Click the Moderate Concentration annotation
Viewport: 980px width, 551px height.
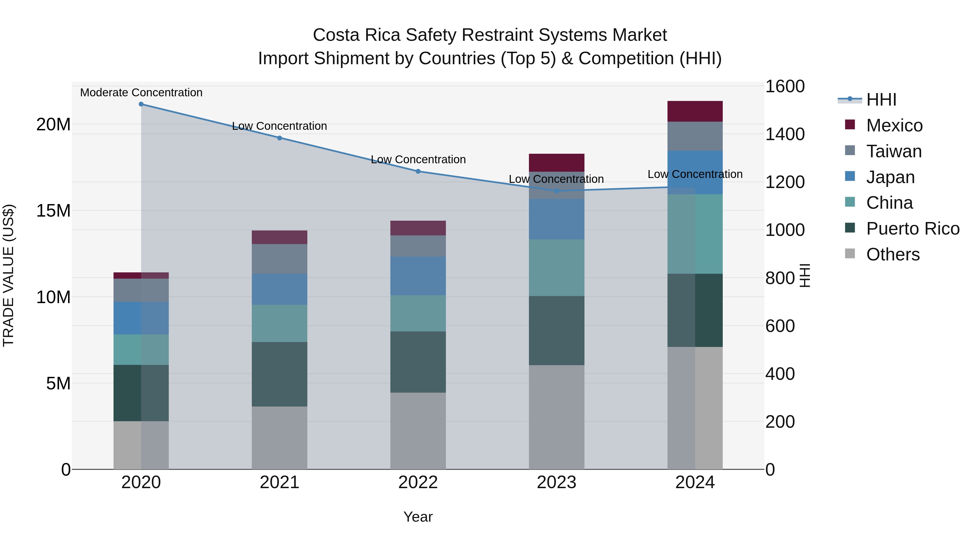pos(141,93)
